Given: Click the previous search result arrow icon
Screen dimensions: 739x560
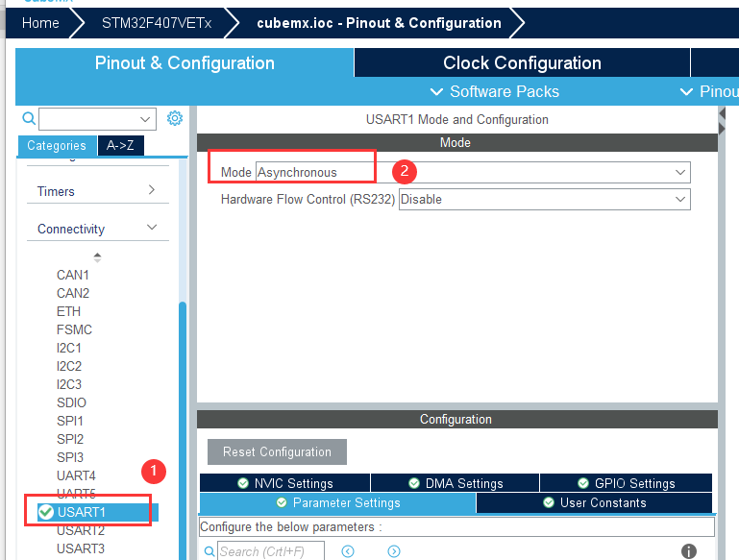Looking at the screenshot, I should (x=348, y=551).
